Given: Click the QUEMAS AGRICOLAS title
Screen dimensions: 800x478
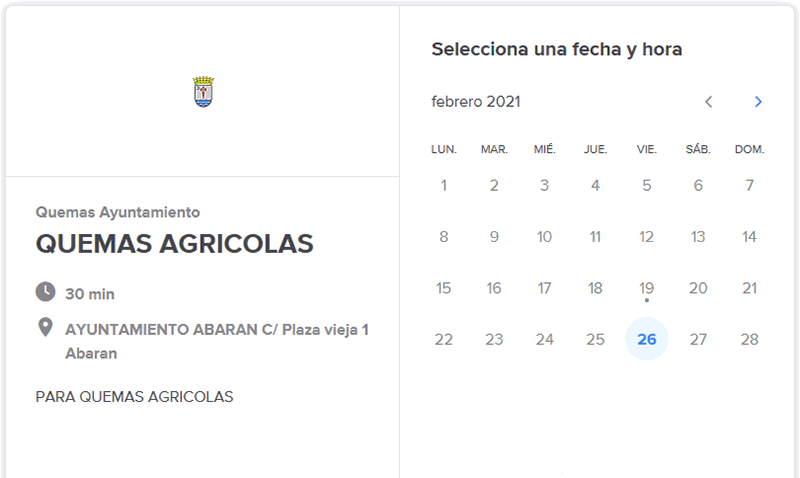Looking at the screenshot, I should coord(174,243).
